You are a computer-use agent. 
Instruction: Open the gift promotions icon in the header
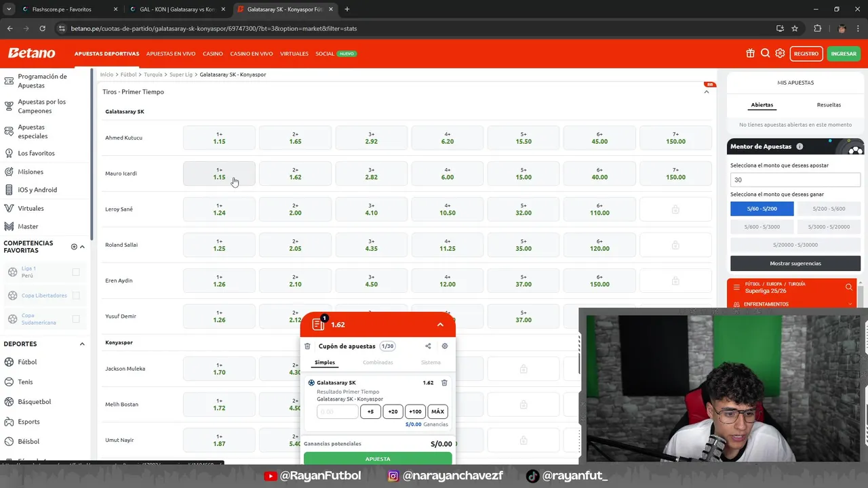pos(750,54)
